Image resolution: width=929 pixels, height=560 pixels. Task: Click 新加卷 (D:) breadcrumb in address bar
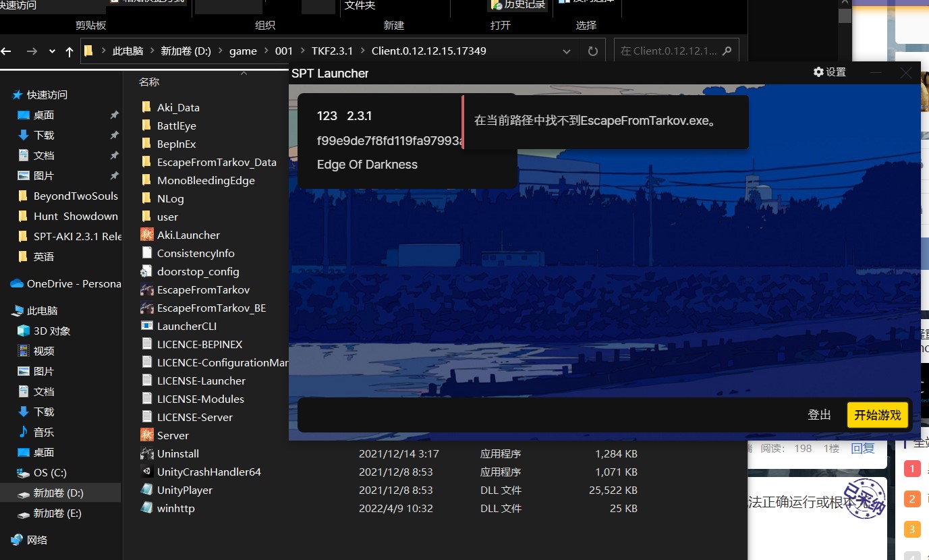pos(186,51)
